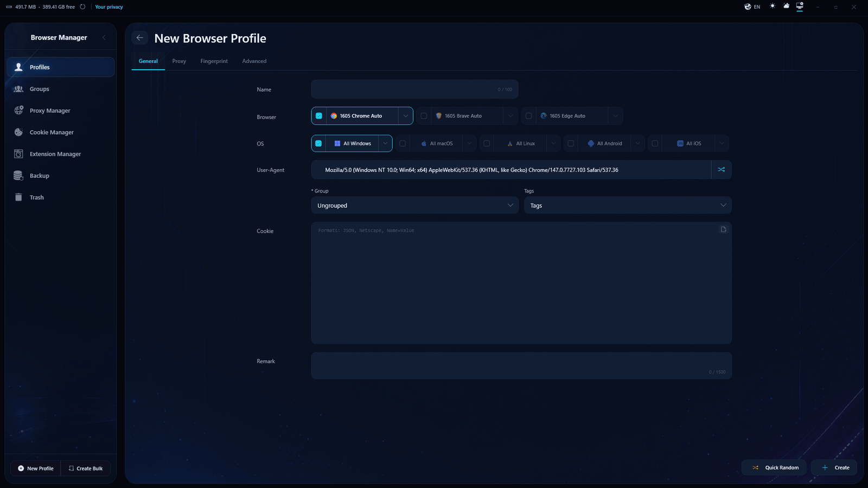This screenshot has width=868, height=488.
Task: Focus the Name input field
Action: 415,89
